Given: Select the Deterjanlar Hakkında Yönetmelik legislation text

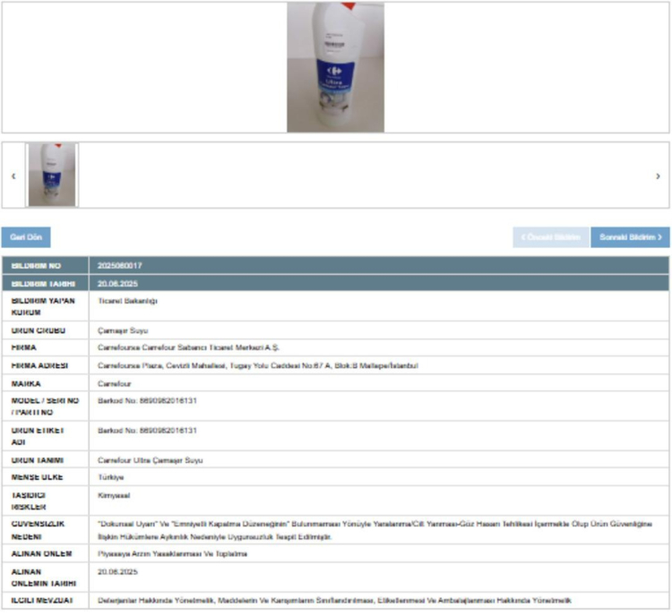Looking at the screenshot, I should click(x=333, y=600).
